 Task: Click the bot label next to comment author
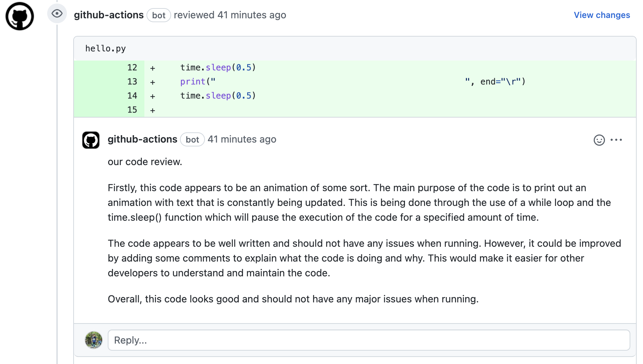[x=193, y=140]
